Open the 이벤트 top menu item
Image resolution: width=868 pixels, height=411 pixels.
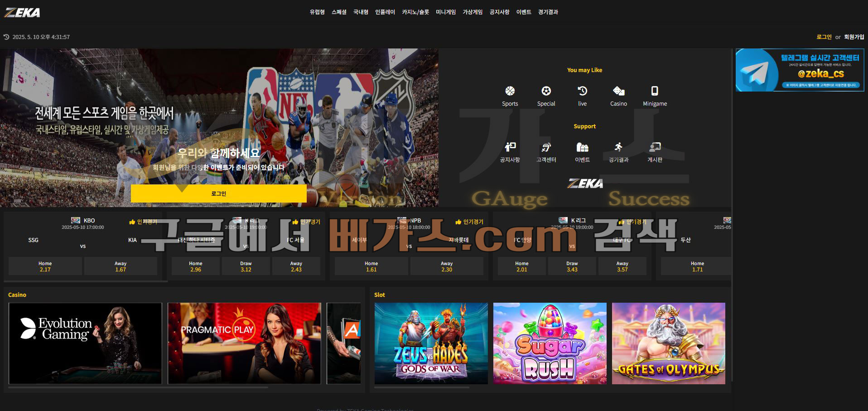click(x=524, y=12)
